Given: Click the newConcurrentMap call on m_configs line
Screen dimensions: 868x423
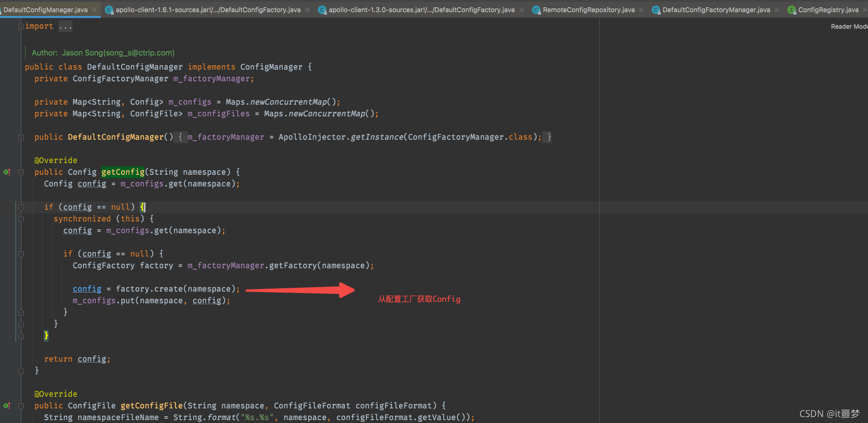Looking at the screenshot, I should pos(288,102).
